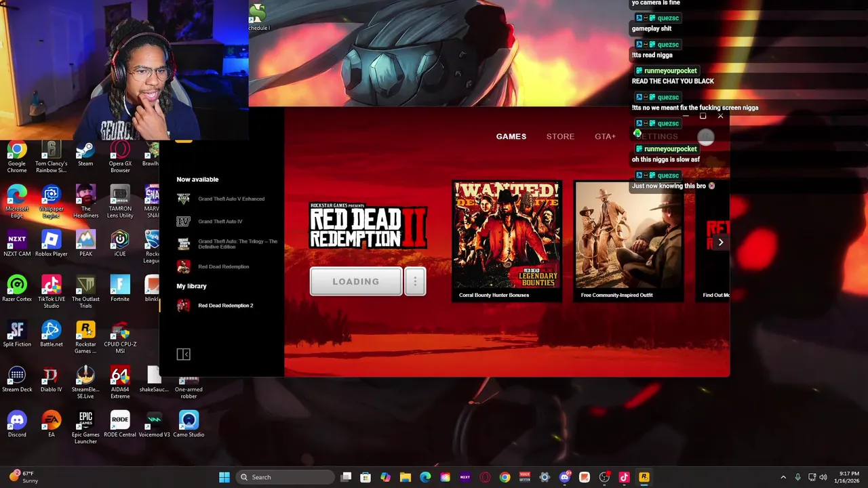The height and width of the screenshot is (488, 868).
Task: Open the Corral Bounty Hunter Bonuses card
Action: point(507,241)
